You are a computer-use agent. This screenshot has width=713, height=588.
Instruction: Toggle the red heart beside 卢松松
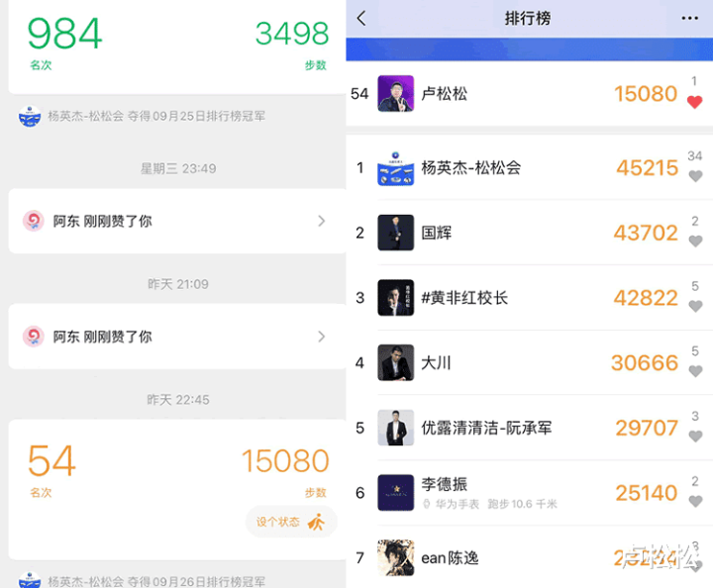click(x=694, y=102)
